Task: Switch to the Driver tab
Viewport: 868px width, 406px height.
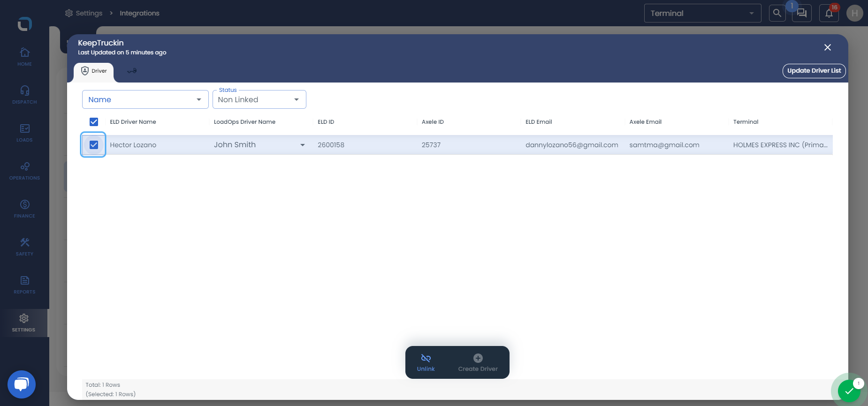Action: tap(94, 71)
